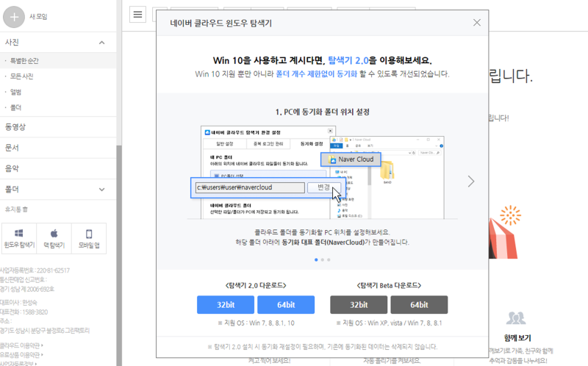Image resolution: width=588 pixels, height=366 pixels.
Task: Click the 함께 보기 heading
Action: tap(517, 338)
